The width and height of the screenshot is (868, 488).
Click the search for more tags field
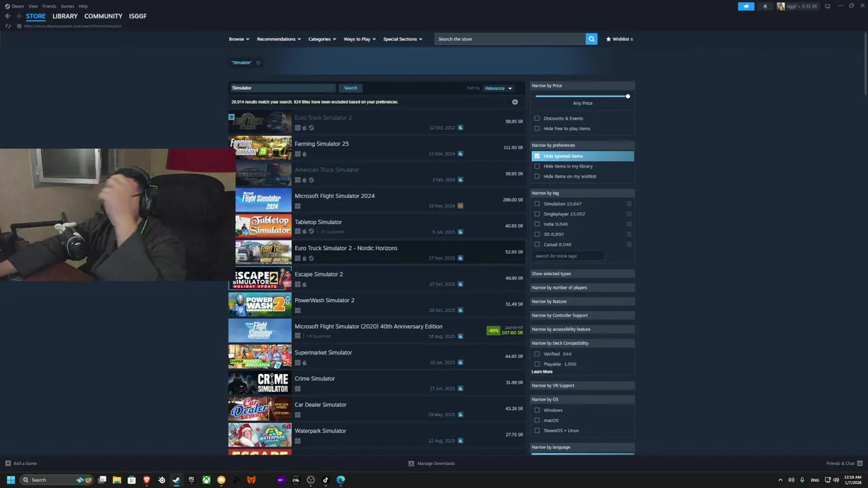568,256
